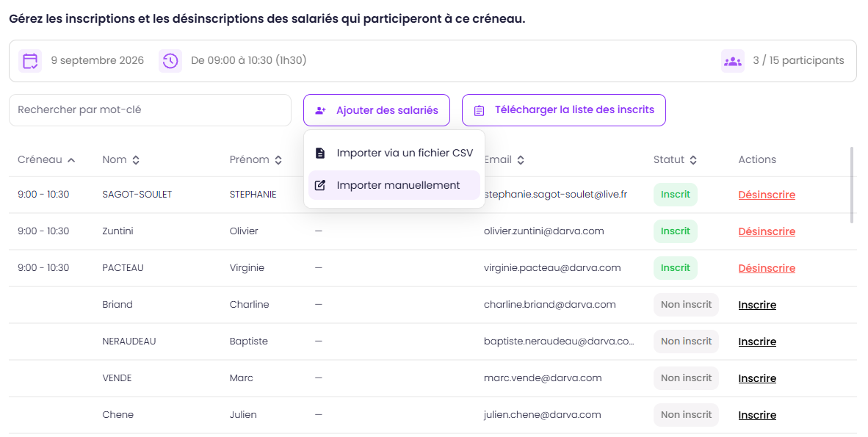Focus the Rechercher par mot-clé field
Viewport: 868px width, 437px height.
click(x=150, y=110)
